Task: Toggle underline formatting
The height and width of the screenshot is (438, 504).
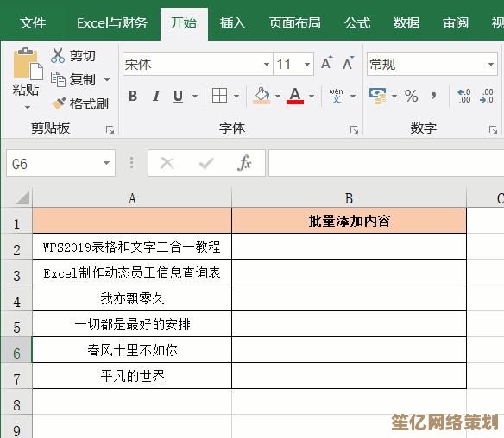Action: coord(178,96)
